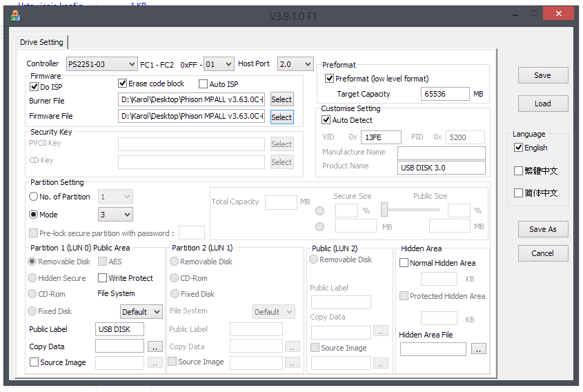The width and height of the screenshot is (583, 392).
Task: Click the Firmware File path field
Action: pyautogui.click(x=192, y=116)
